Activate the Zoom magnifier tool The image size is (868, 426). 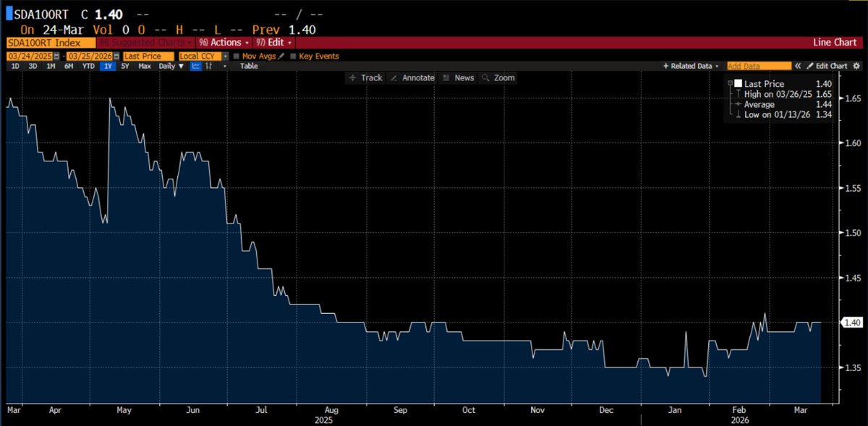[x=498, y=77]
